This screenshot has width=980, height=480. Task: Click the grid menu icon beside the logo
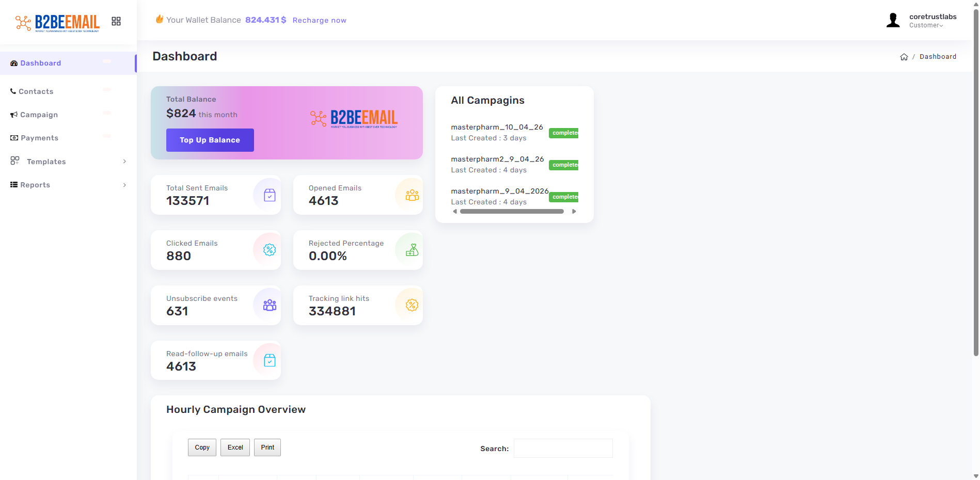pyautogui.click(x=116, y=21)
